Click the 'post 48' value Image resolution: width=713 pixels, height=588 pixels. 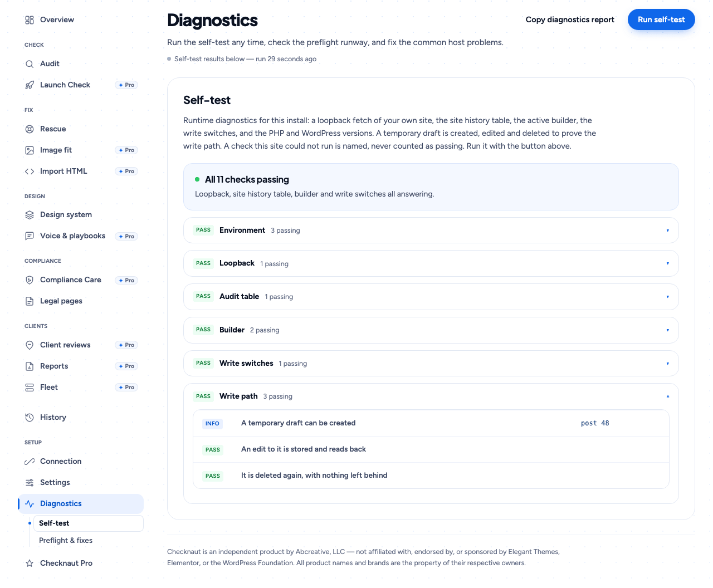595,423
